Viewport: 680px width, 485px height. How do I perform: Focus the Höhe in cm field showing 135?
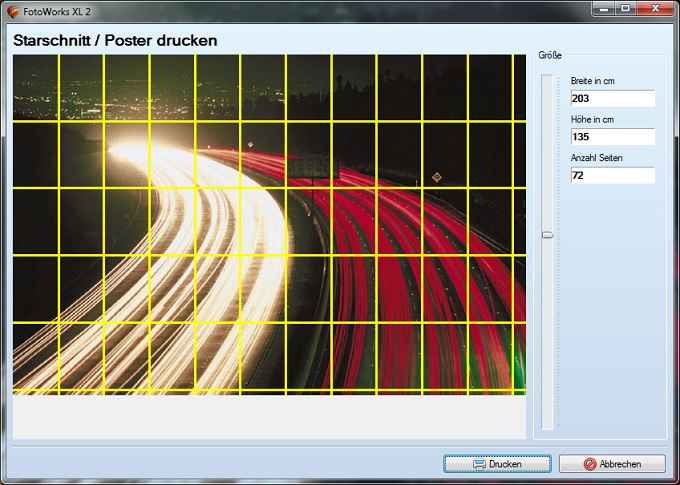[612, 137]
